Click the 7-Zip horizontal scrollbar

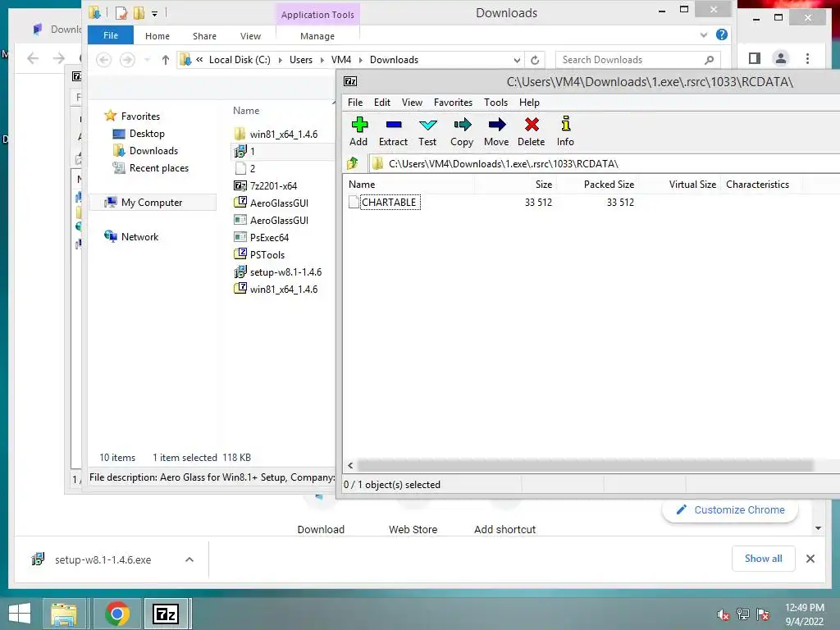(x=585, y=466)
